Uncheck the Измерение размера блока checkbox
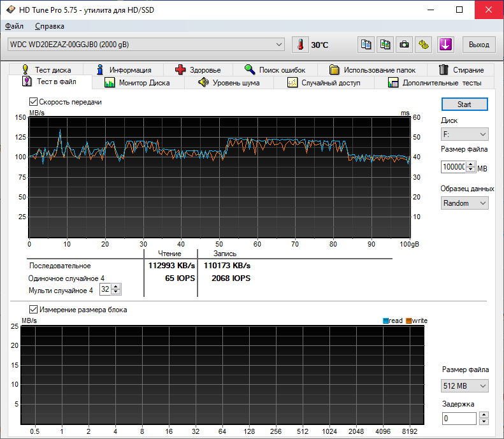Viewport: 504px width, 439px height. point(33,310)
